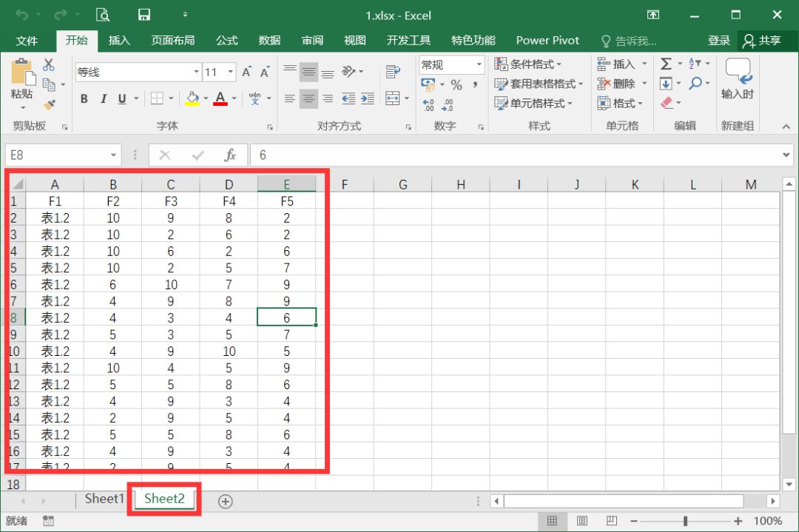Click the Fill down arrow icon
Screen dimensions: 799x532
(666, 83)
